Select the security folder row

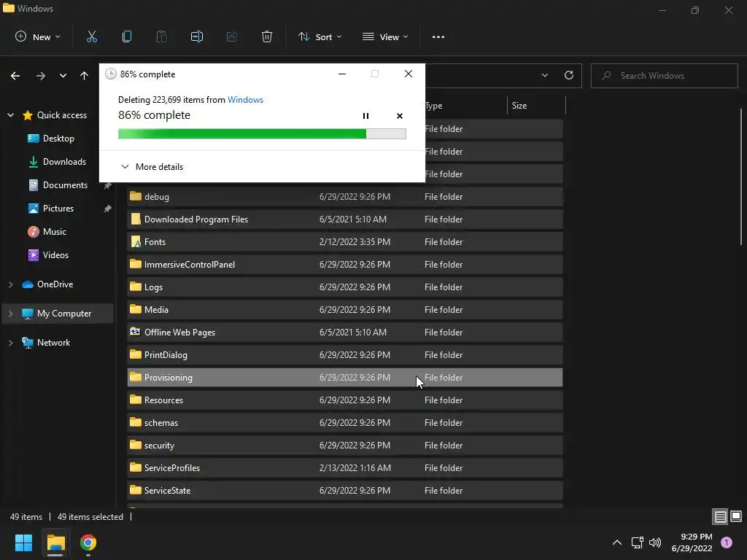[344, 446]
